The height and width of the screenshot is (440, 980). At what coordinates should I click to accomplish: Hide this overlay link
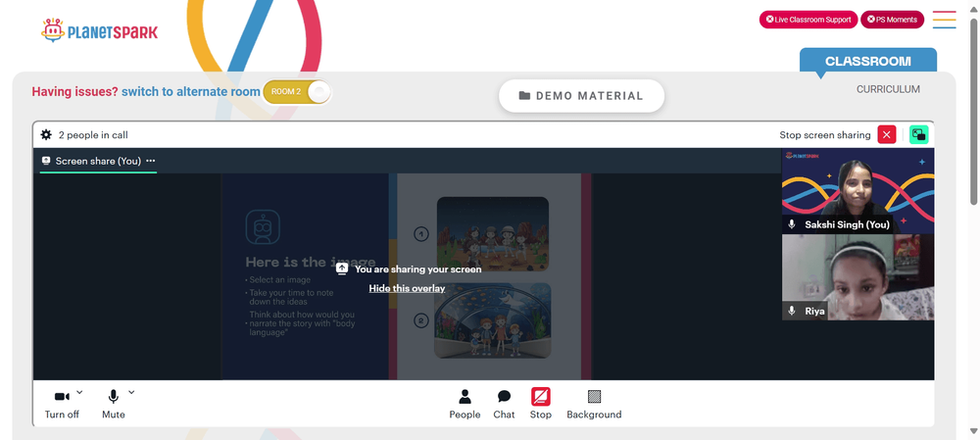[x=407, y=288]
